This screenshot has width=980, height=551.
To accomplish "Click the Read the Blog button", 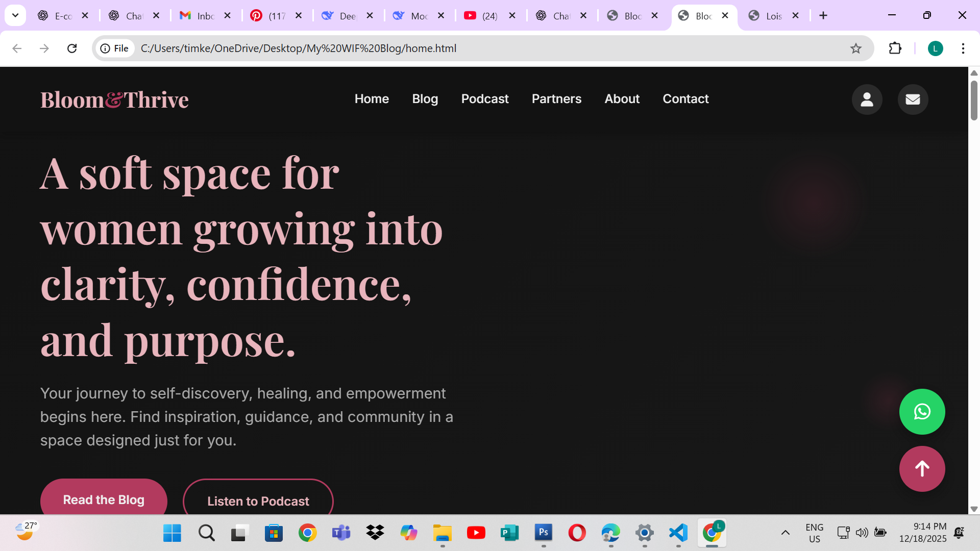I will (x=103, y=500).
